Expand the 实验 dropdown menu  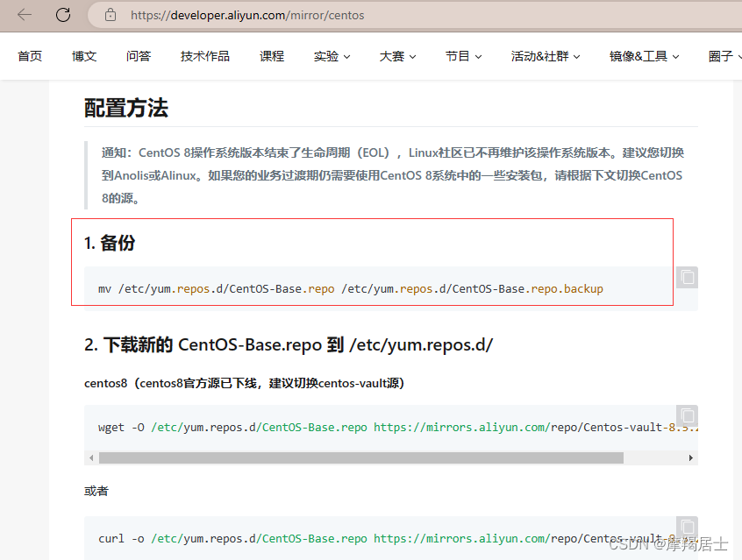332,56
